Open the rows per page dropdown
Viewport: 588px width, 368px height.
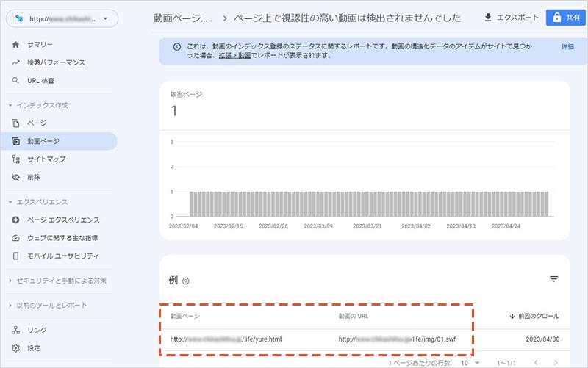[470, 363]
